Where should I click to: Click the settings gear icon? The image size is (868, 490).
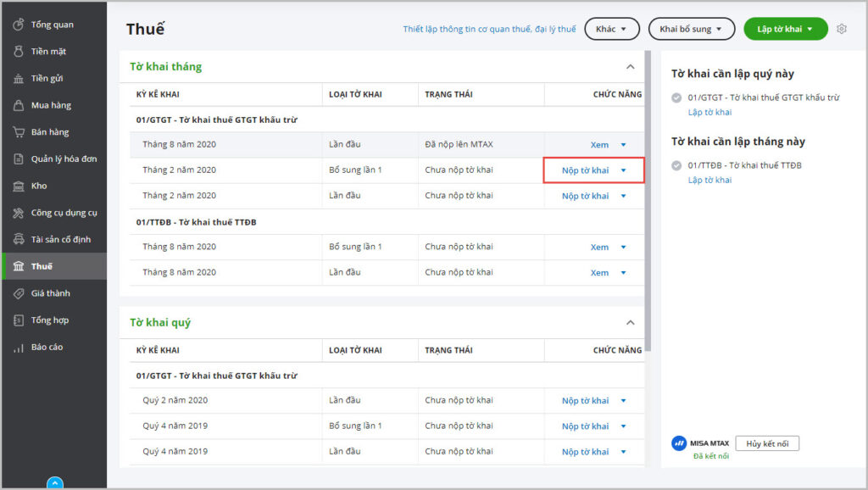coord(842,29)
